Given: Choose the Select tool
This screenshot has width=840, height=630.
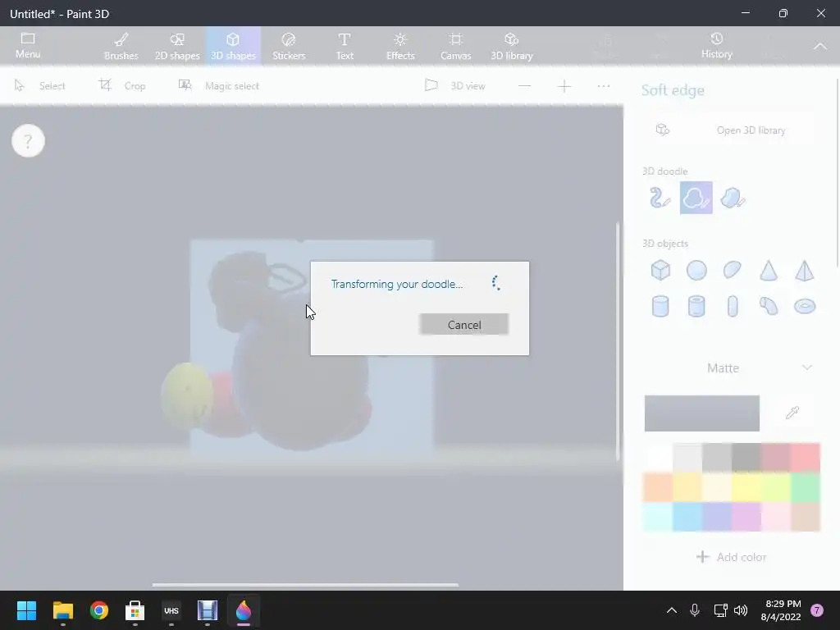Looking at the screenshot, I should tap(40, 85).
